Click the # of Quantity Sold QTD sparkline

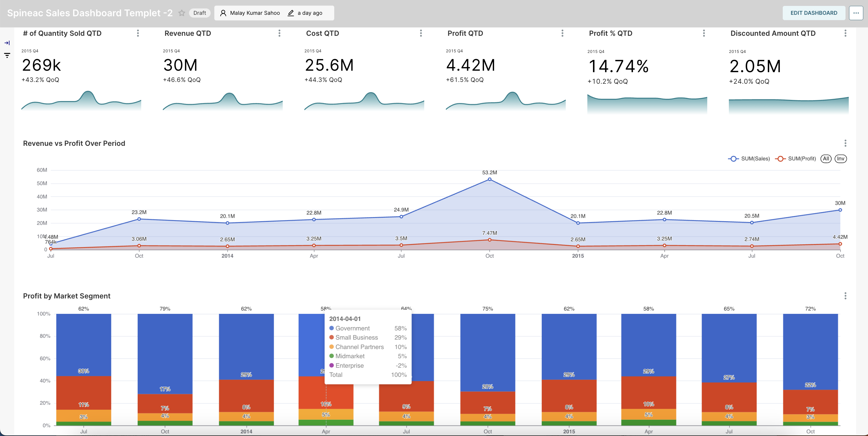[81, 101]
